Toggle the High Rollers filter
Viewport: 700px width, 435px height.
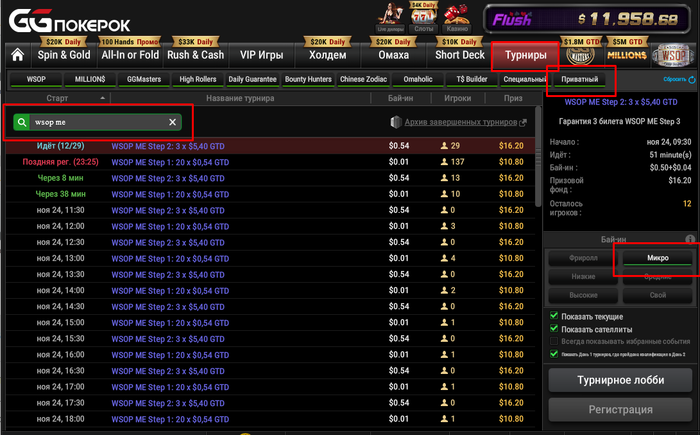pos(198,79)
